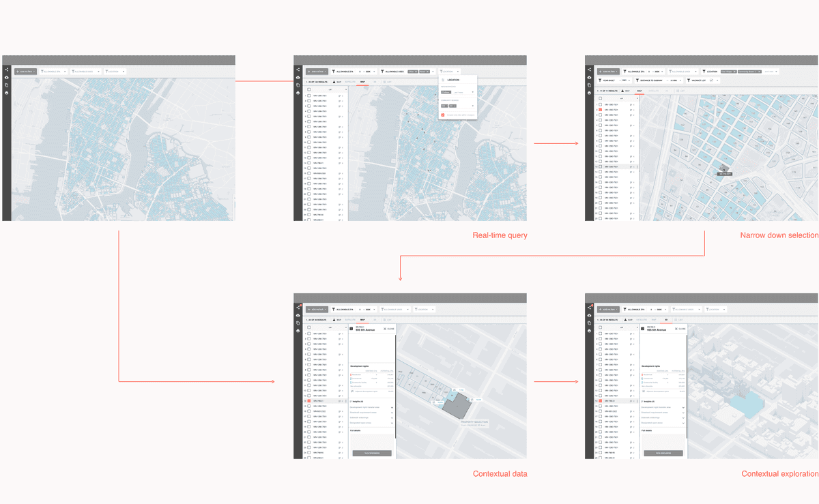The height and width of the screenshot is (504, 819).
Task: Open the Vacant Lot filter dropdown
Action: pyautogui.click(x=717, y=80)
